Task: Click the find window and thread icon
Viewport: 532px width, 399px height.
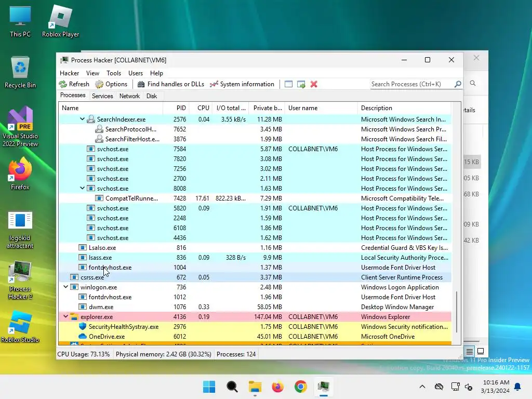Action: click(x=301, y=84)
